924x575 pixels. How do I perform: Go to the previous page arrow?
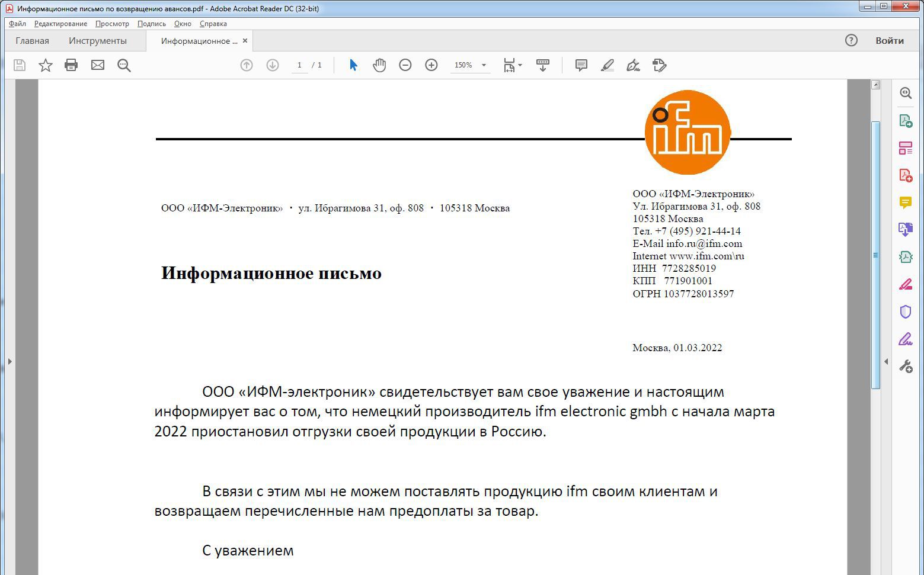pyautogui.click(x=247, y=65)
